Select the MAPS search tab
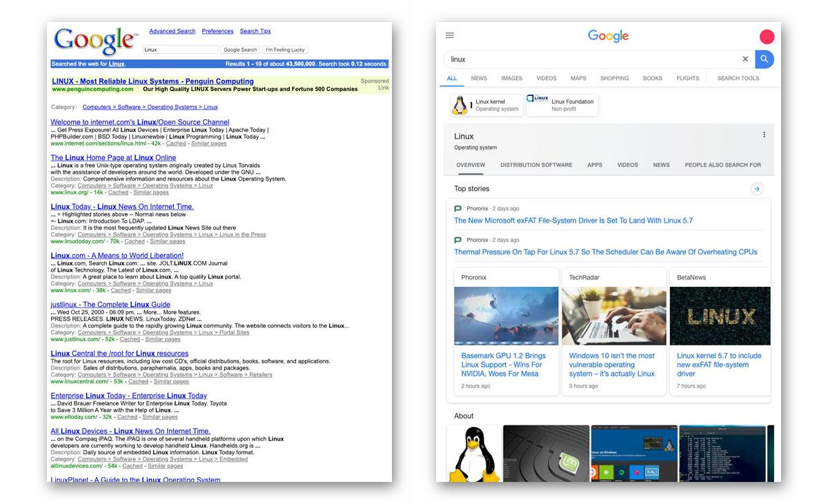The image size is (828, 504). [x=578, y=79]
